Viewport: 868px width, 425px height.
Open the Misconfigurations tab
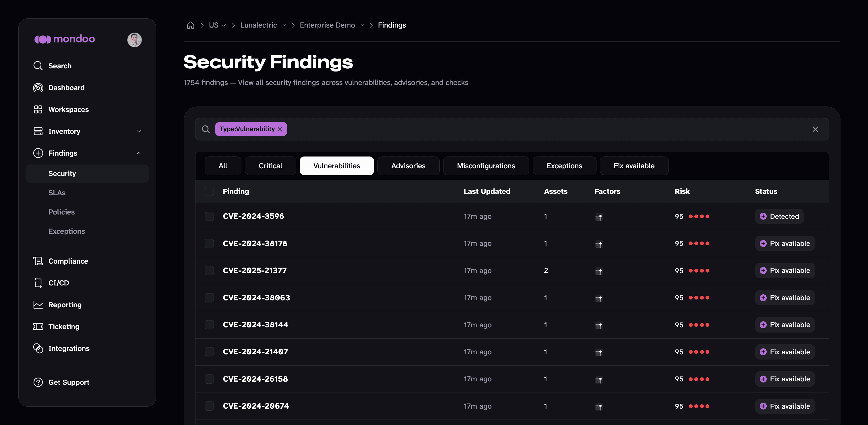point(486,166)
